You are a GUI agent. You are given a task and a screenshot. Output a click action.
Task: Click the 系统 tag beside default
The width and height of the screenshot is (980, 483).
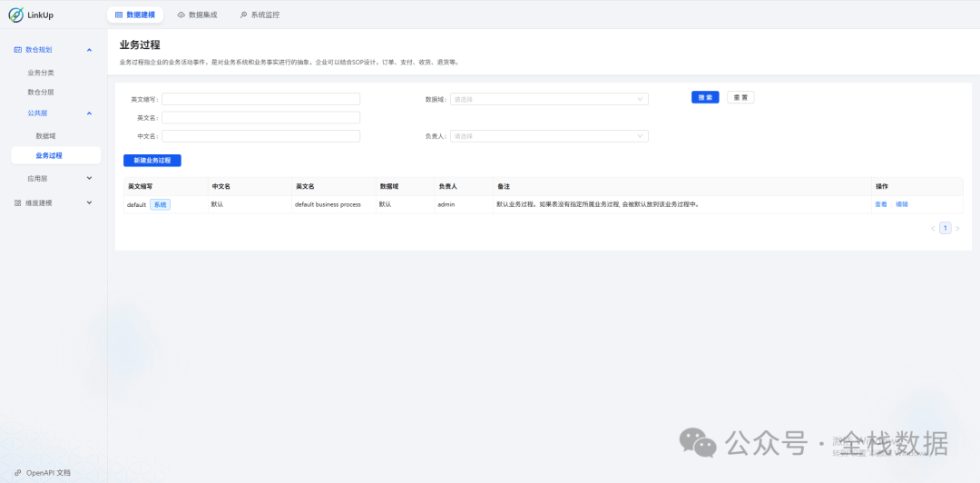pos(160,205)
